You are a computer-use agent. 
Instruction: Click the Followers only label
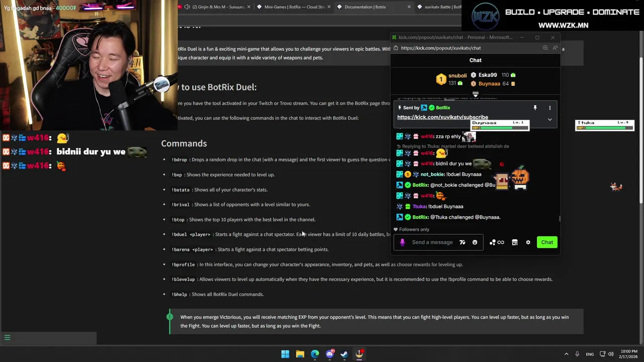(x=414, y=230)
